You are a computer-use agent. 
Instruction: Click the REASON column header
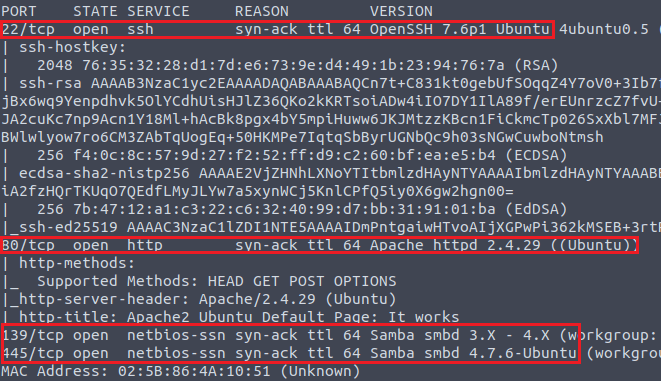point(262,11)
